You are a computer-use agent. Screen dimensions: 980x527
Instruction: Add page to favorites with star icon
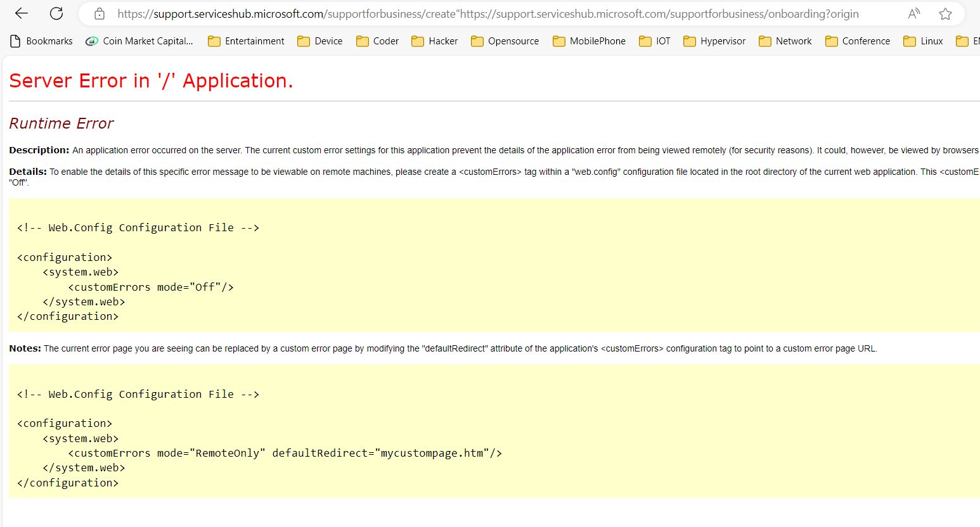pos(945,13)
